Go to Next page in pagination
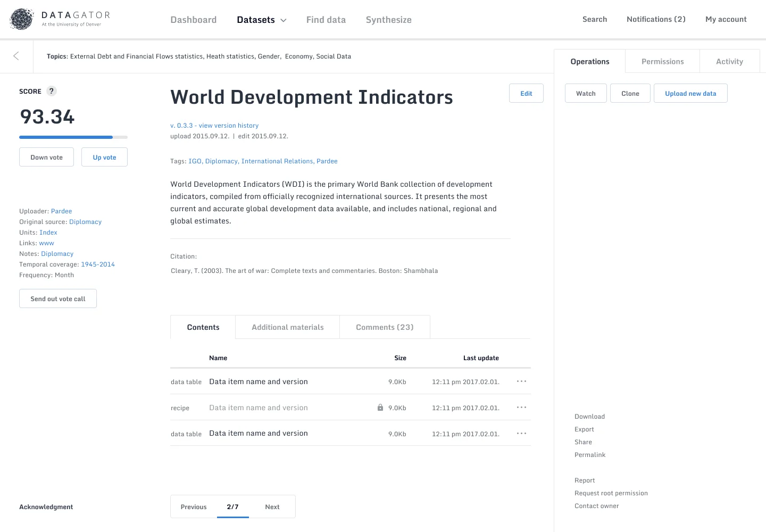This screenshot has height=532, width=766. tap(272, 507)
